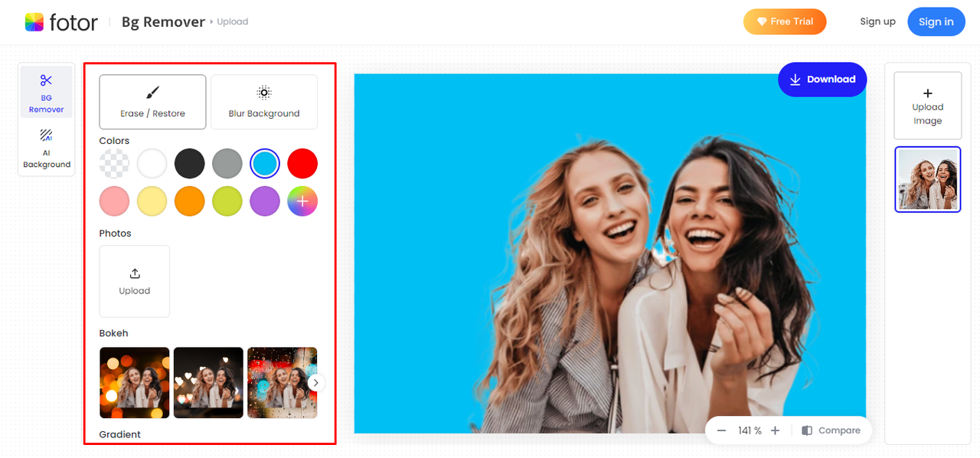Toggle the Compare view
Screen dimensions: 980x458
coord(831,430)
